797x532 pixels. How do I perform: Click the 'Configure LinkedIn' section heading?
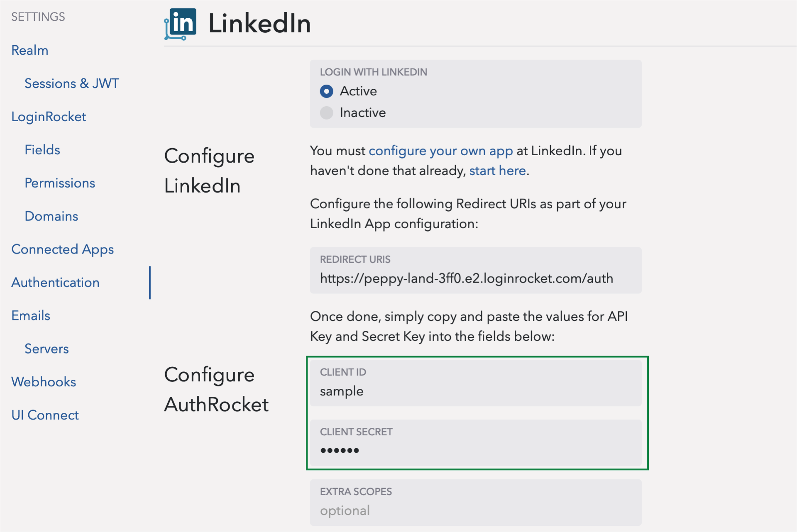point(209,171)
